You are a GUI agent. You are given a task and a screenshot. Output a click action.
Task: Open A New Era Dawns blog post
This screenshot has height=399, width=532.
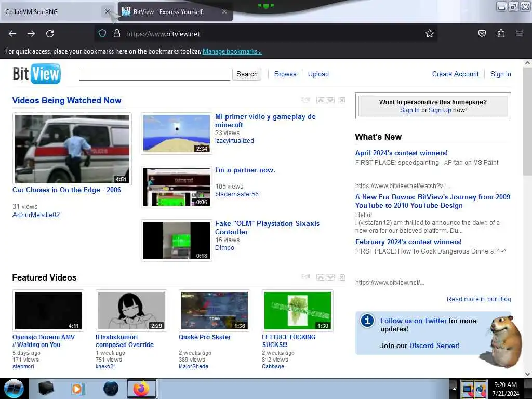(x=433, y=201)
